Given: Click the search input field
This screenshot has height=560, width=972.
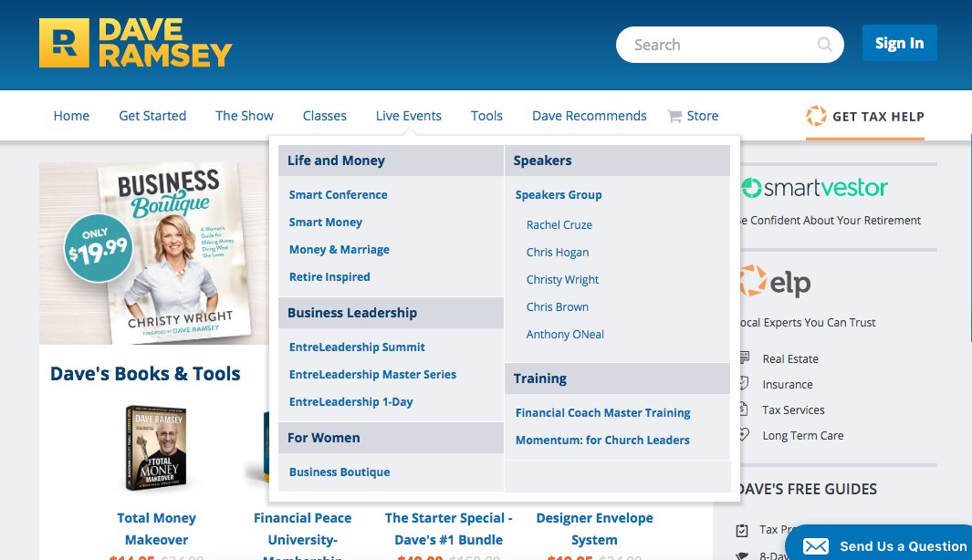Looking at the screenshot, I should [x=729, y=45].
